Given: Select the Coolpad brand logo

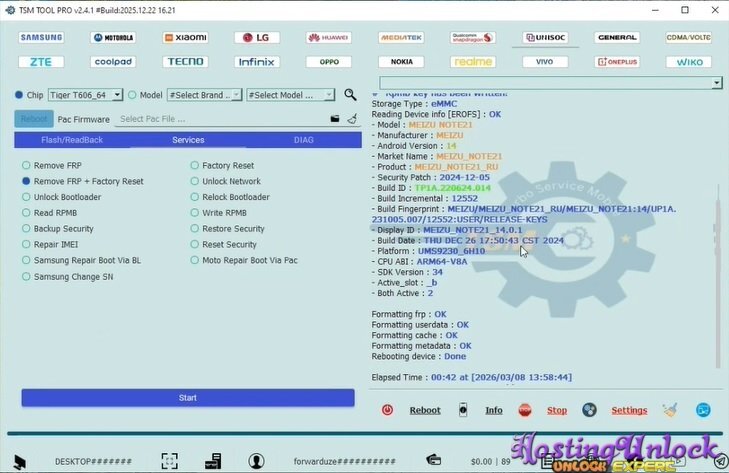Looking at the screenshot, I should click(x=113, y=62).
